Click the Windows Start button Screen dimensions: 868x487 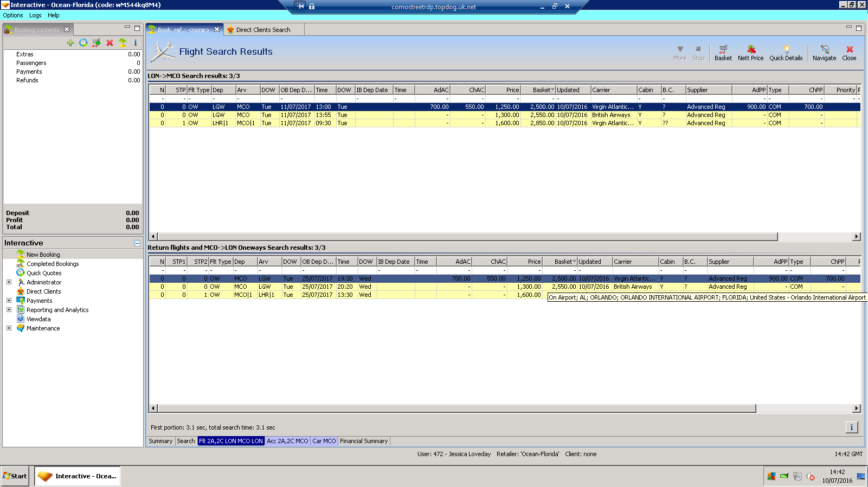[x=15, y=476]
